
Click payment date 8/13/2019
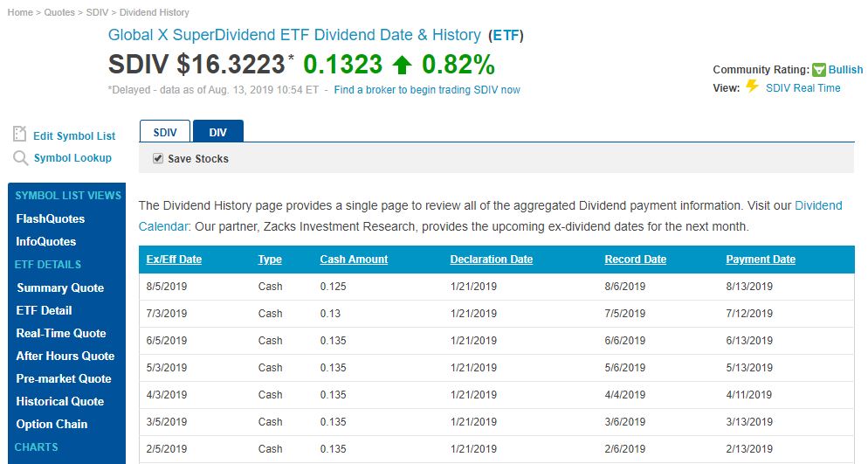pyautogui.click(x=749, y=287)
